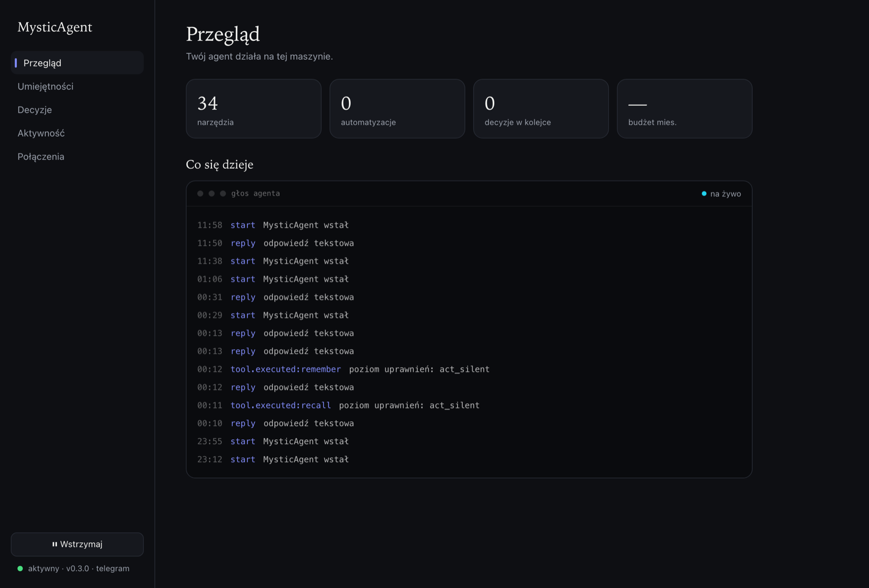Click the tool.executed:recall log entry
Viewport: 869px width, 588px height.
[469, 405]
